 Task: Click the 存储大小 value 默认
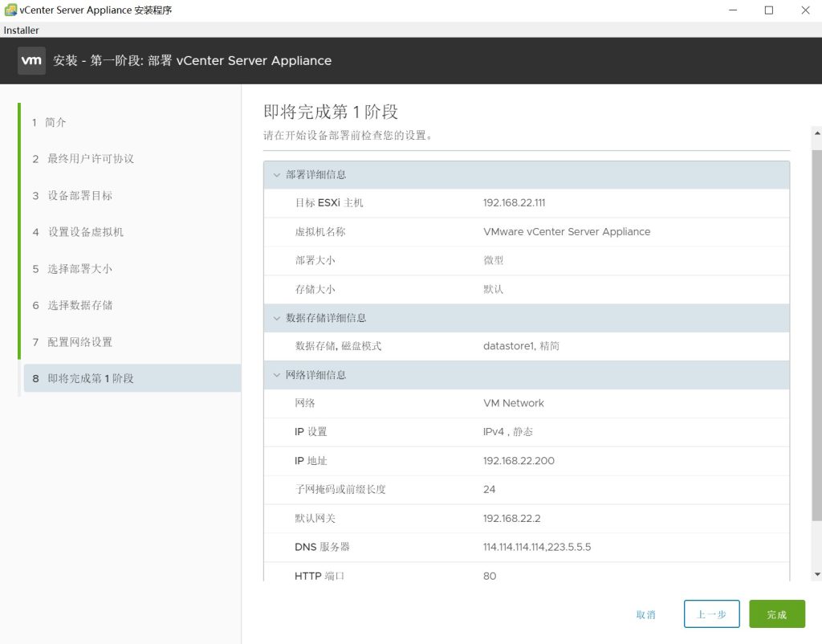coord(494,289)
